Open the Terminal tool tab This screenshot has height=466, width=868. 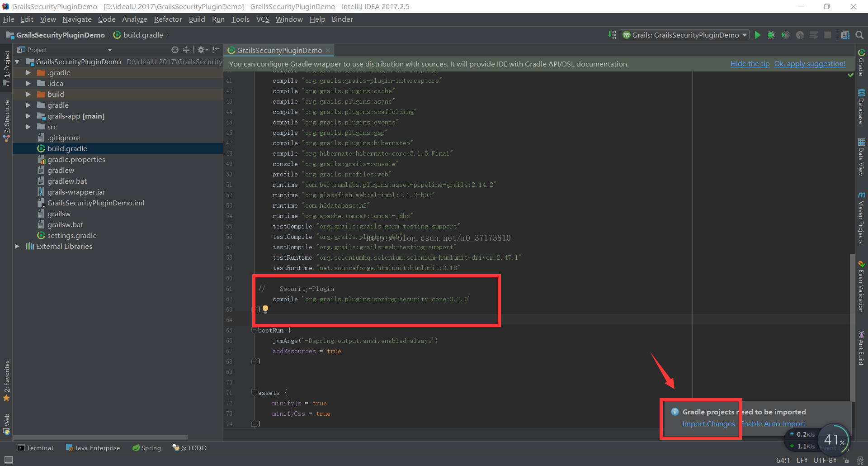coord(35,448)
